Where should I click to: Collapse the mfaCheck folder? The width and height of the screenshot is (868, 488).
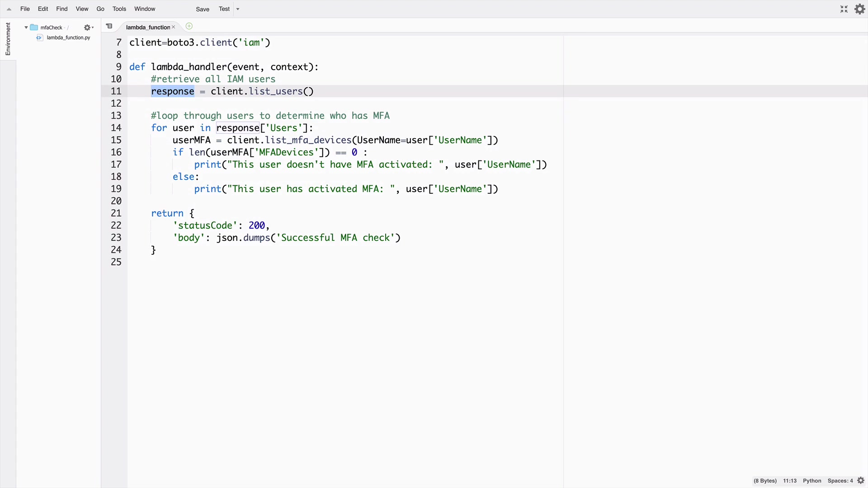26,28
